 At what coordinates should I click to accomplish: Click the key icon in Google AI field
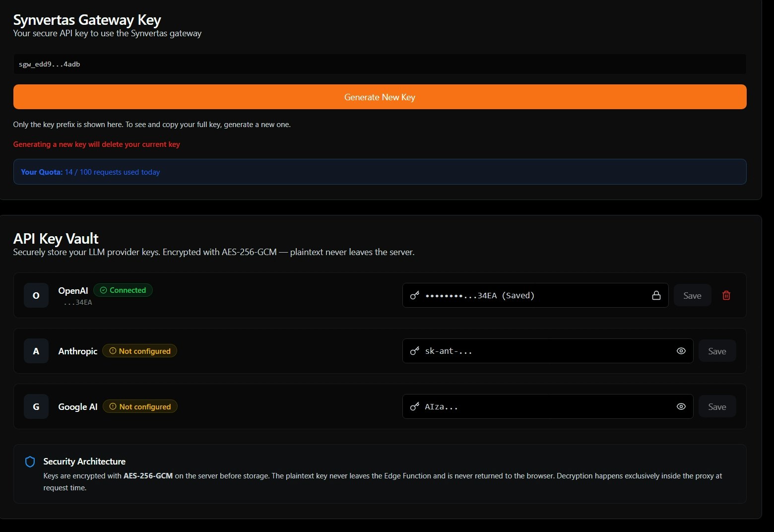415,406
